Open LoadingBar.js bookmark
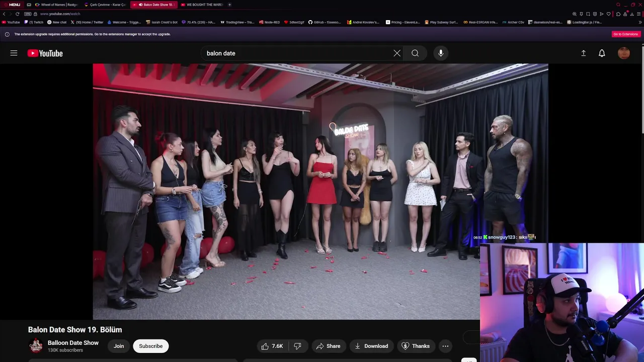Screen dimensions: 644x362 (x=584, y=22)
